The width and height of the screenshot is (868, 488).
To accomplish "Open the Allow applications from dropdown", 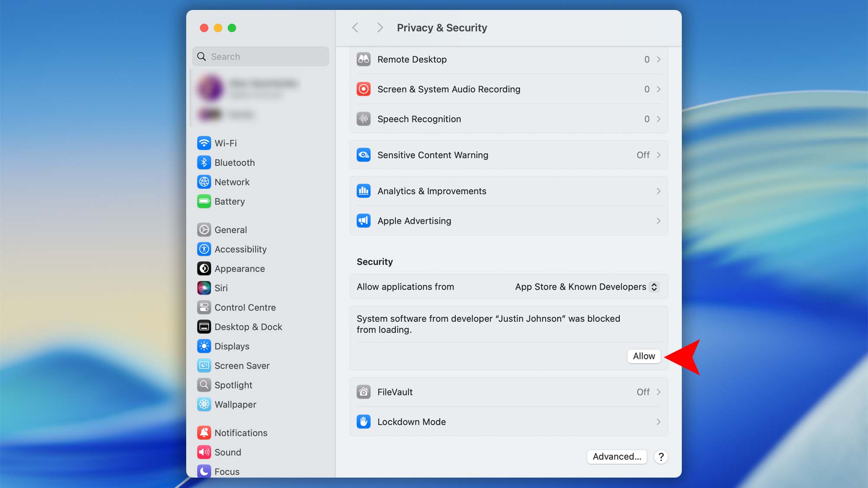I will coord(654,287).
